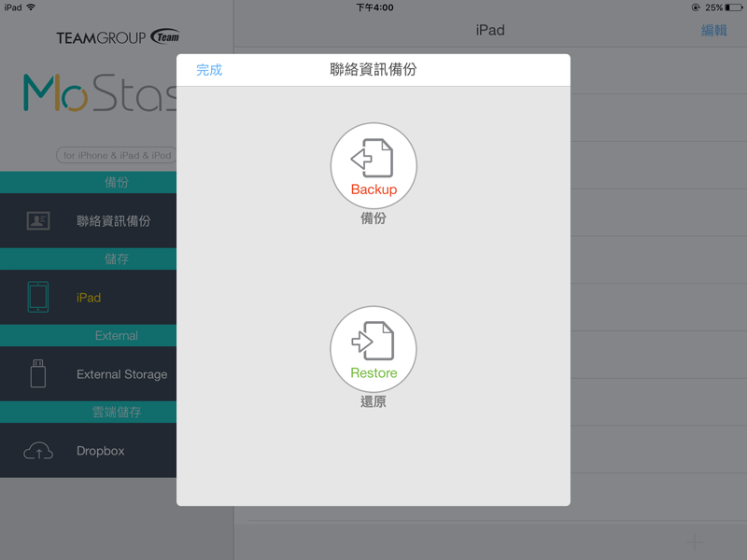This screenshot has height=560, width=747.
Task: Tap 完成 to close the dialog
Action: tap(209, 70)
